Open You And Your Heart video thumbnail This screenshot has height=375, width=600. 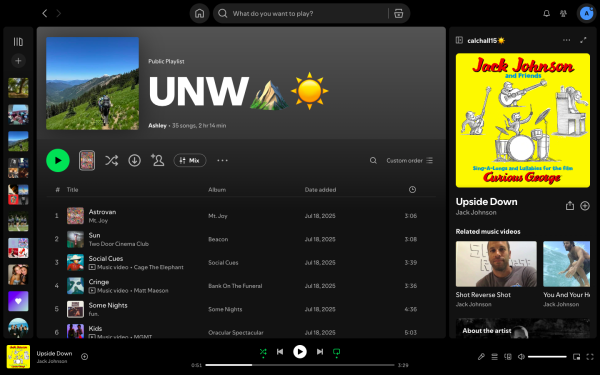(566, 264)
